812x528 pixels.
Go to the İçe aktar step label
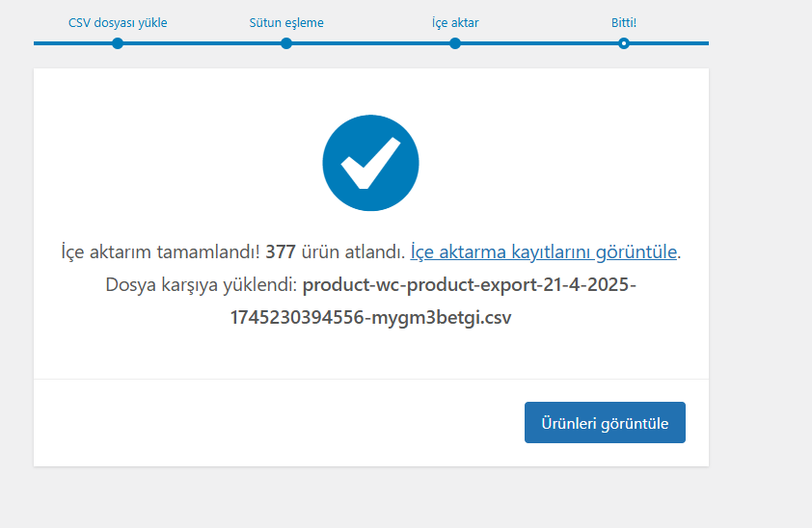click(455, 23)
